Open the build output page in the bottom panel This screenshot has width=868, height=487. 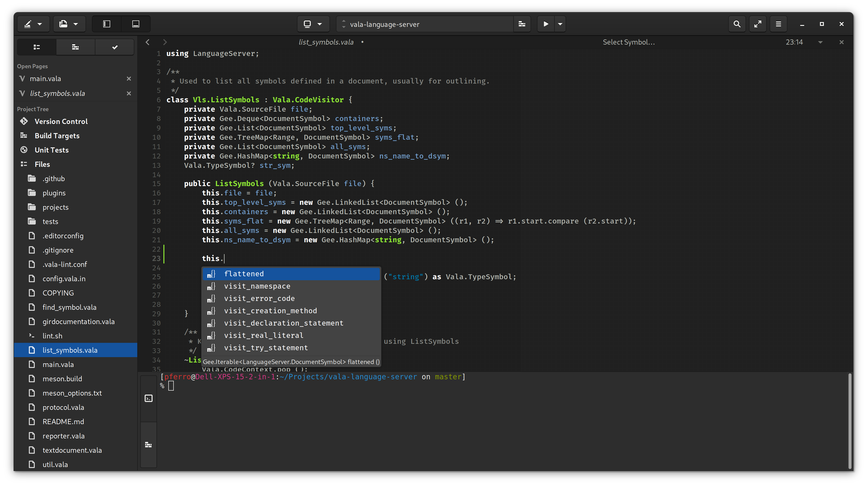click(x=149, y=445)
